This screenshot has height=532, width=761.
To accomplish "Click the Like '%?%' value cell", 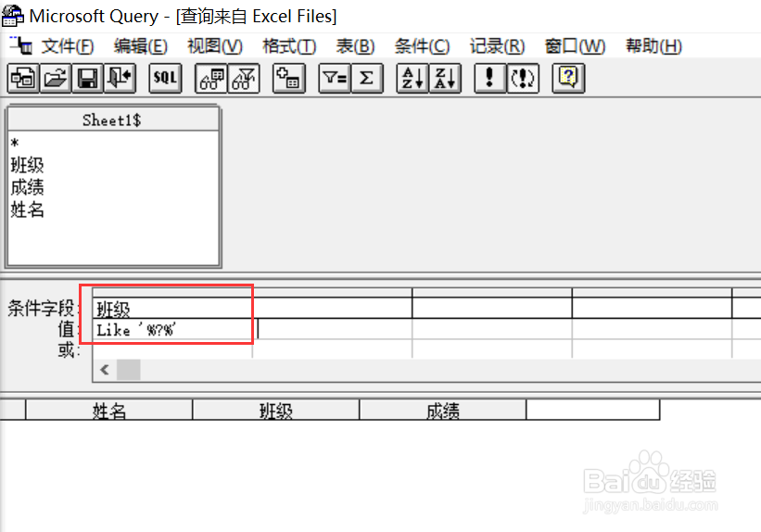I will pos(172,329).
